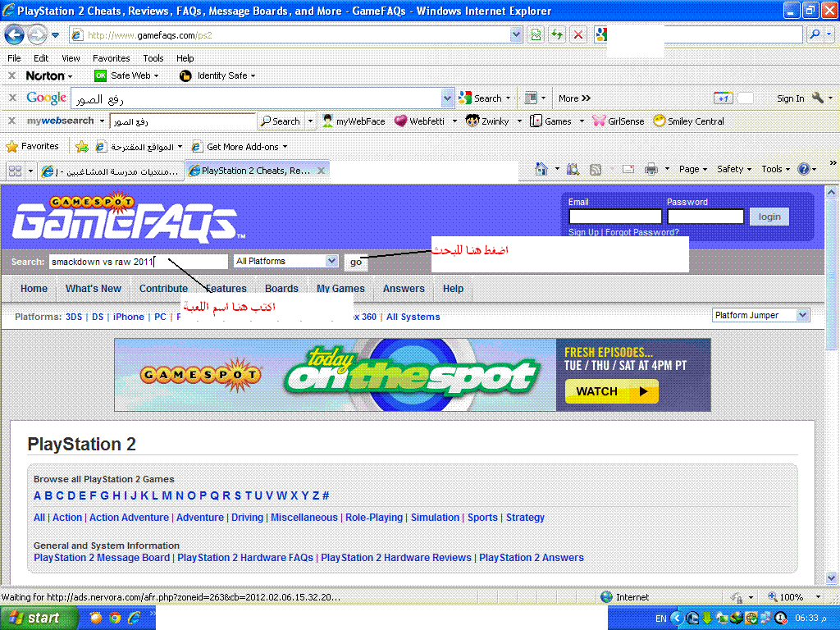
Task: Click the Zwinky toolbar icon
Action: click(472, 121)
